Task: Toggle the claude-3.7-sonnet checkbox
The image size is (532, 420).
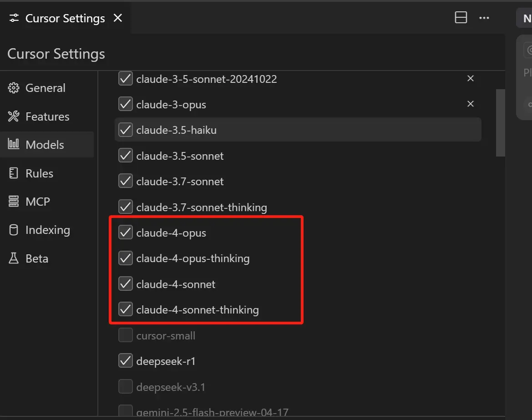Action: click(126, 181)
